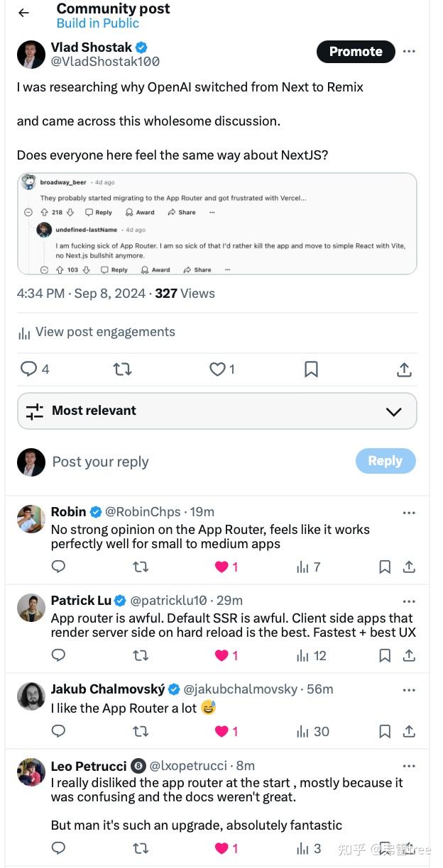Click the Promote button

(355, 51)
